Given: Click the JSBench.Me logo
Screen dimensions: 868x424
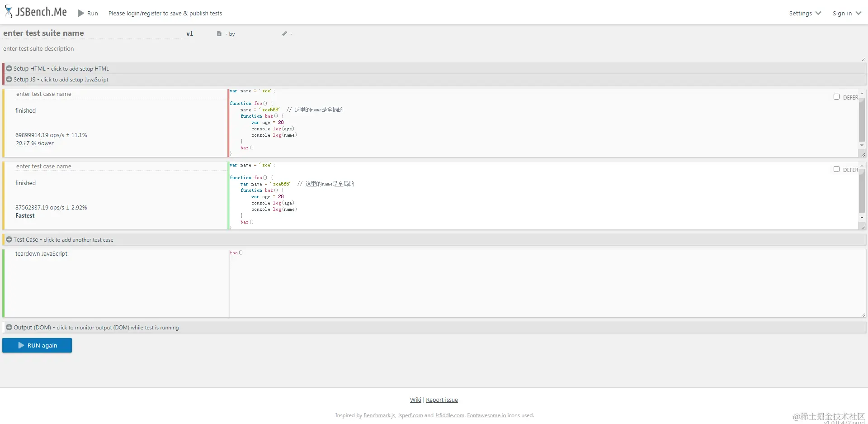Looking at the screenshot, I should (x=36, y=12).
